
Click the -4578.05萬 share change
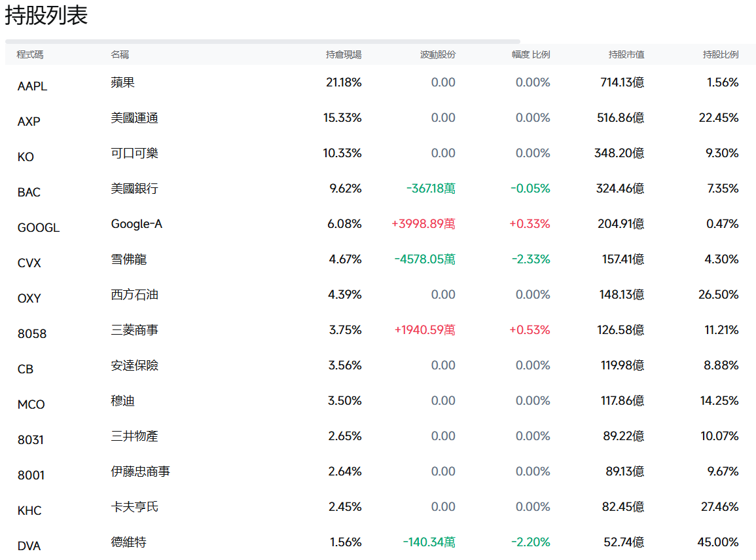(x=425, y=259)
